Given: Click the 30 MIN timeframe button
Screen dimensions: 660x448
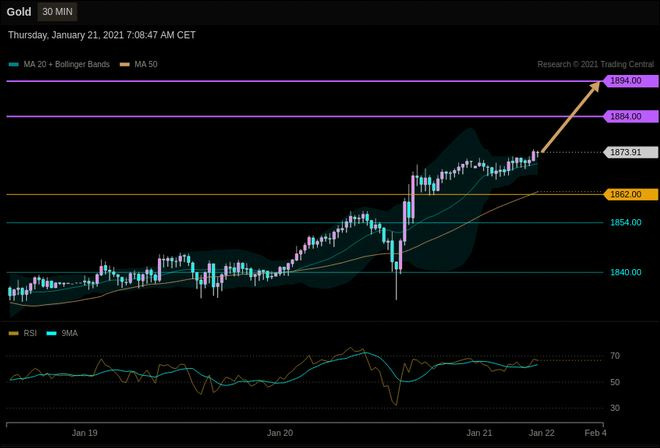Looking at the screenshot, I should [57, 12].
